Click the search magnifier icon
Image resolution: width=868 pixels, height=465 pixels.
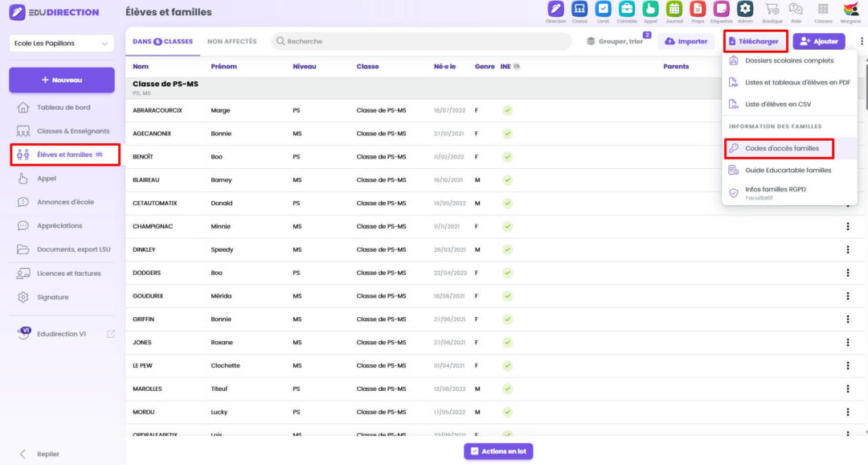pyautogui.click(x=280, y=41)
